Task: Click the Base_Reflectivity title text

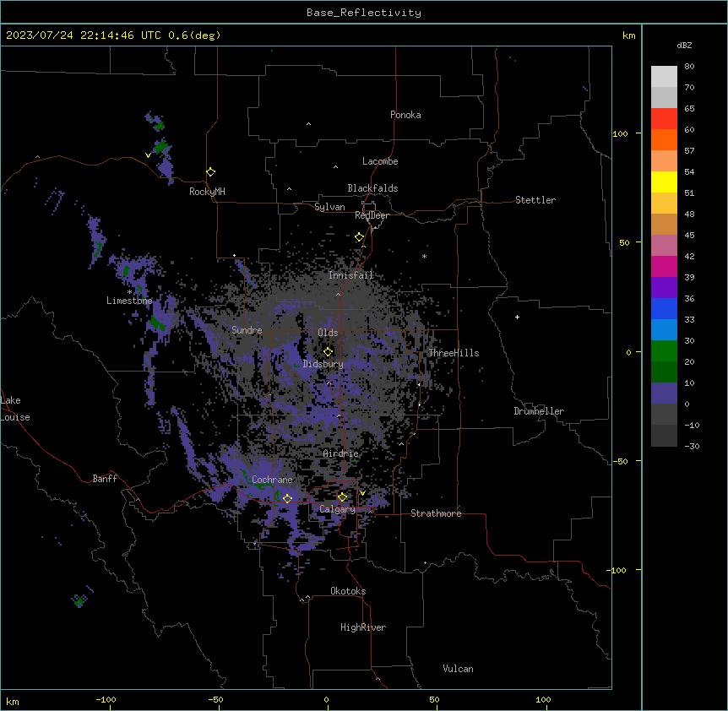Action: [364, 13]
